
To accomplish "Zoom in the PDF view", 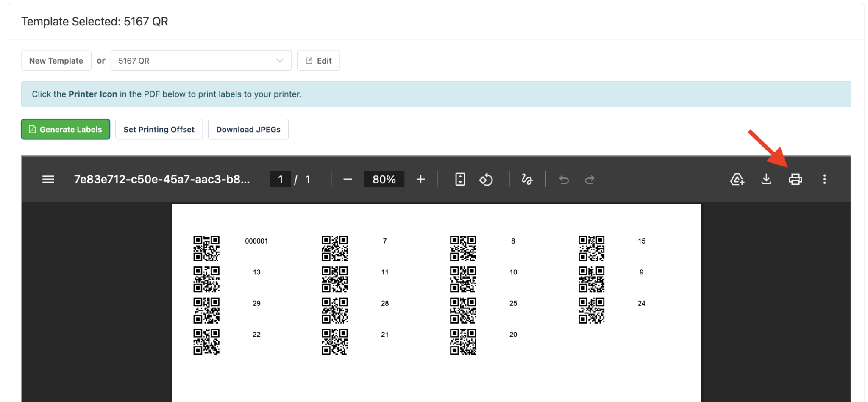I will [x=420, y=180].
